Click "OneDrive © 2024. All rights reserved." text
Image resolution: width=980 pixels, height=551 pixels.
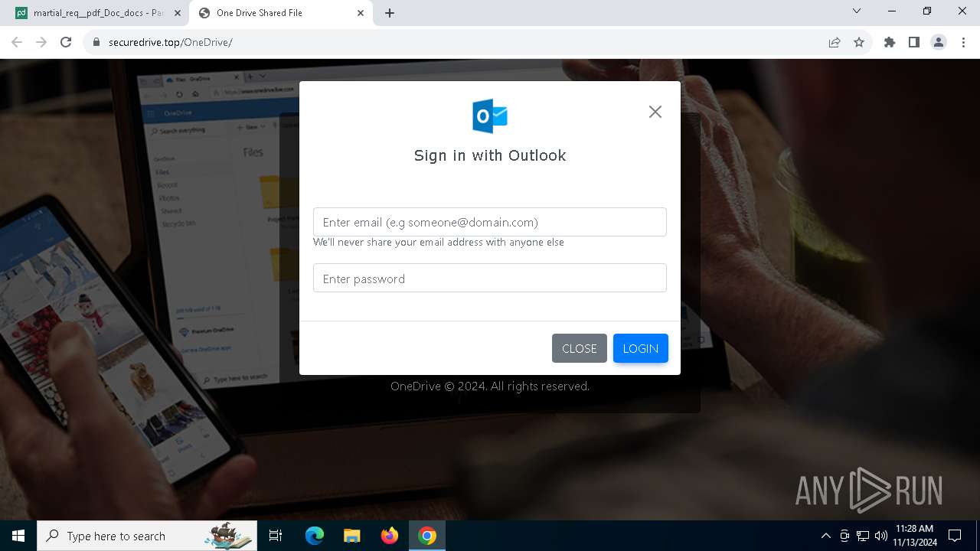(490, 386)
